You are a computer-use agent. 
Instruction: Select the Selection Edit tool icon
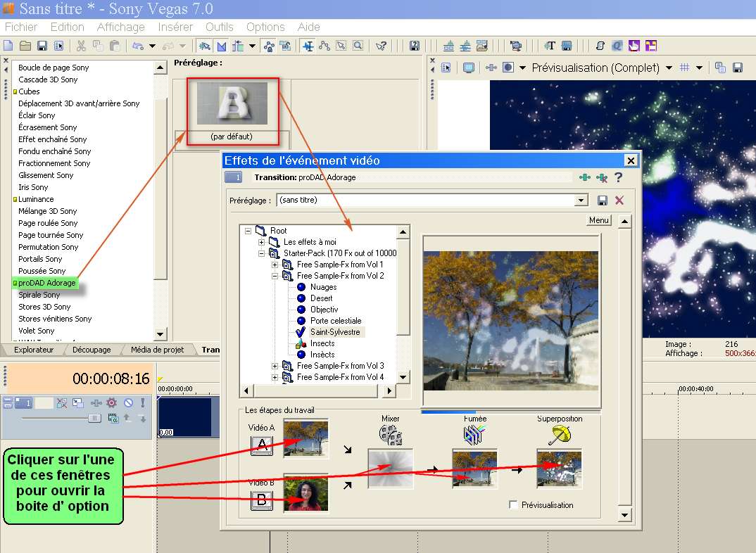pyautogui.click(x=341, y=46)
